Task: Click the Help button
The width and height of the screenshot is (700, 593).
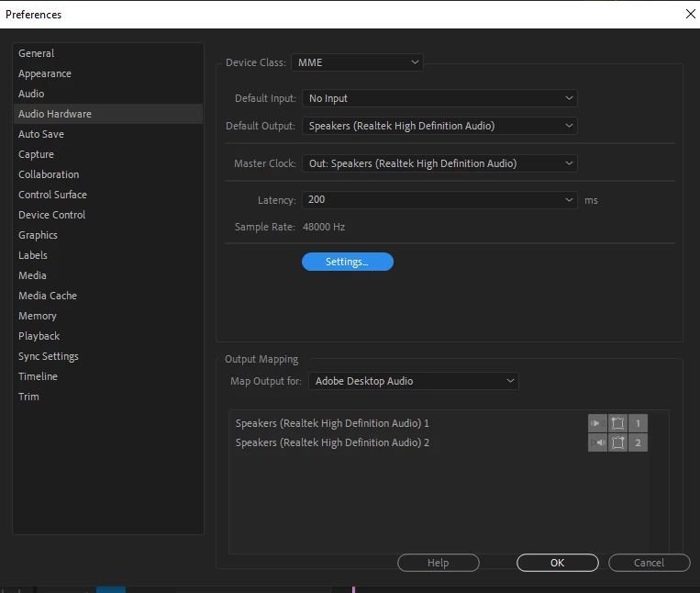Action: [x=438, y=563]
